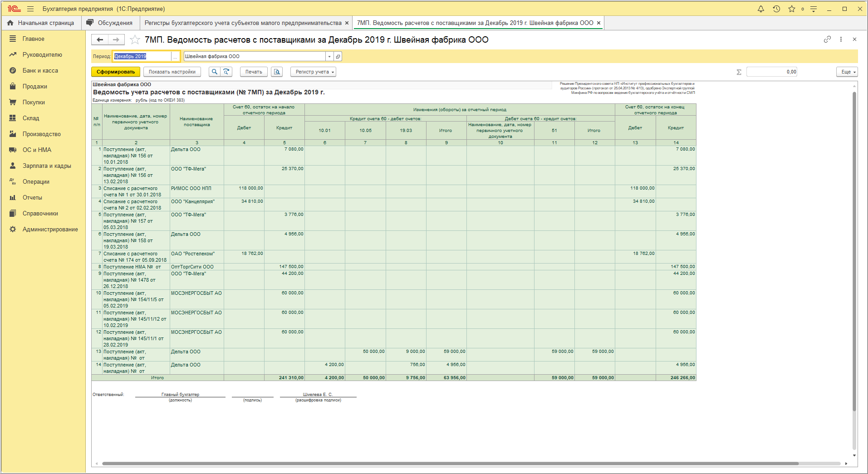Image resolution: width=868 pixels, height=474 pixels.
Task: Close the Регистры бухгалтерского учета tab
Action: (x=347, y=23)
